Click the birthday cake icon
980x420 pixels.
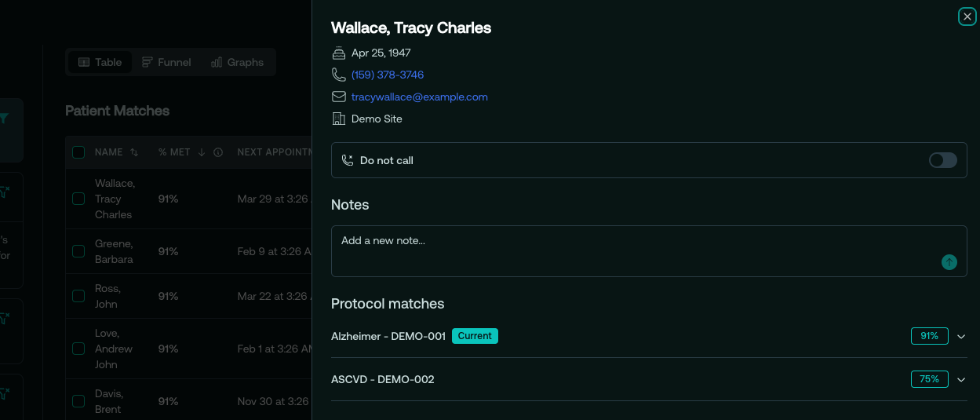(x=339, y=53)
